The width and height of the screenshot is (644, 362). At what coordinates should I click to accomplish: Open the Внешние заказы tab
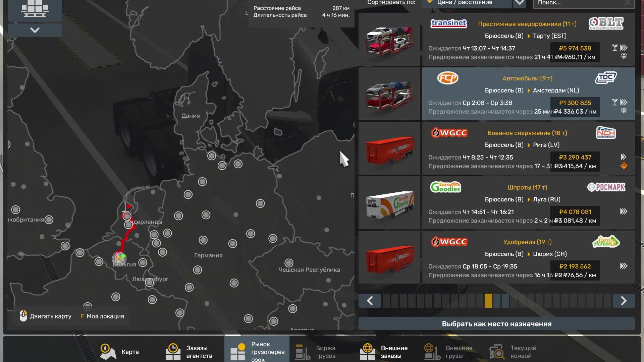pos(384,352)
